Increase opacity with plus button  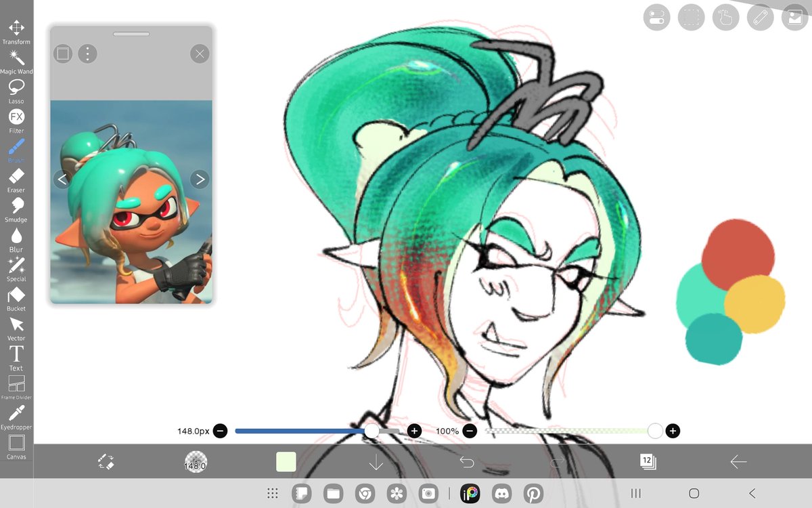click(673, 431)
